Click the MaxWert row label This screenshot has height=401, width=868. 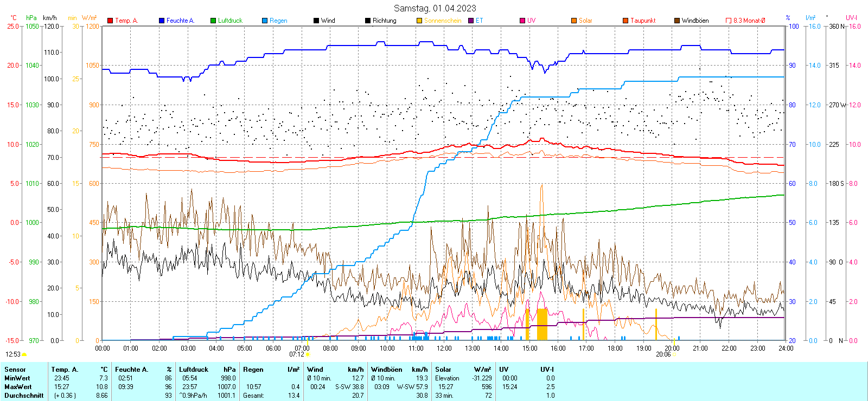click(18, 387)
